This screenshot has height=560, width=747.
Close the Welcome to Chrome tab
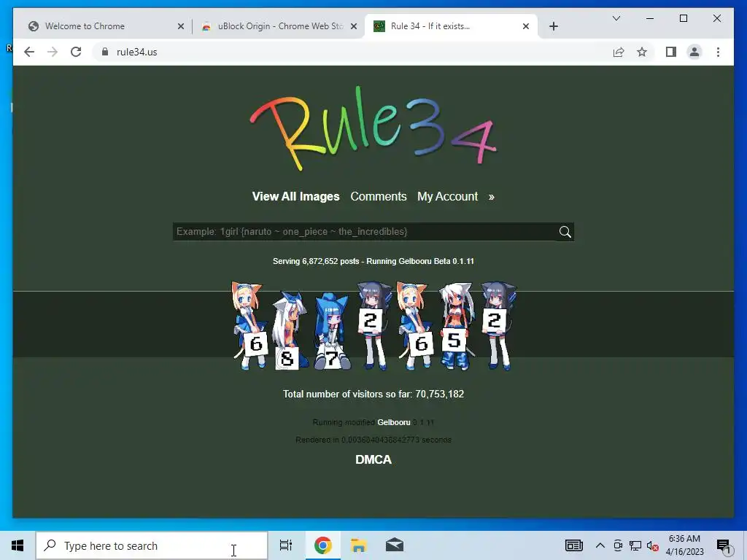(181, 26)
